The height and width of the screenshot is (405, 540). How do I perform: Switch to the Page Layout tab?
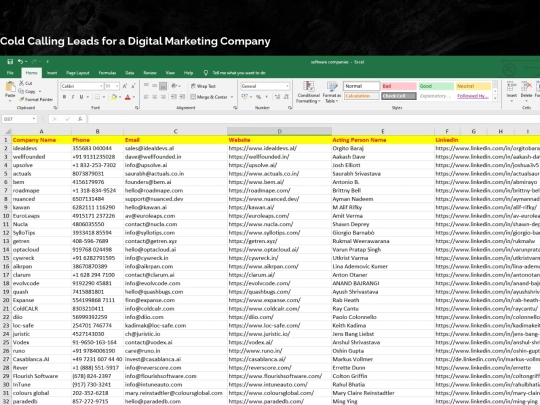click(x=77, y=73)
